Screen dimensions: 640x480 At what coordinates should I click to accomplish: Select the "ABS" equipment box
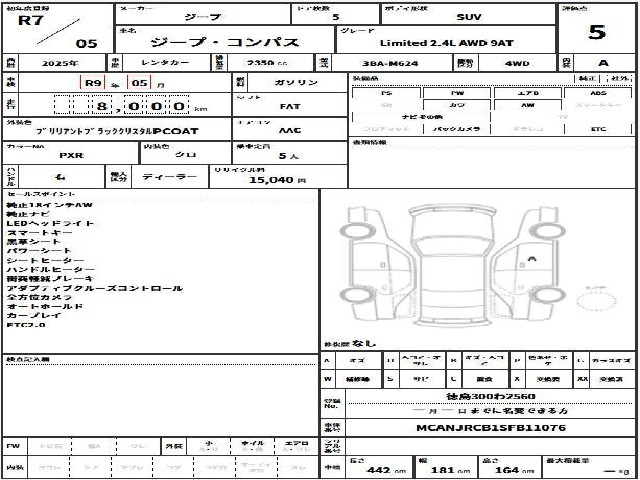(598, 93)
